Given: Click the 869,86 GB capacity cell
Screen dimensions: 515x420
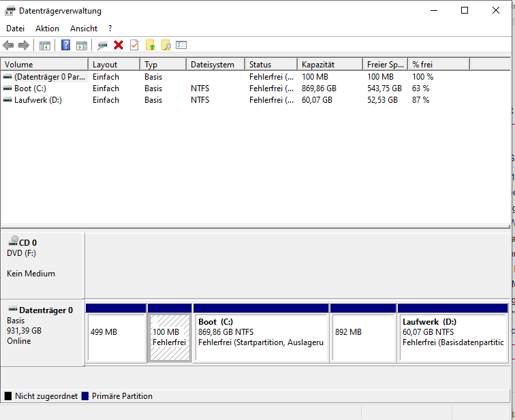Looking at the screenshot, I should coord(319,88).
